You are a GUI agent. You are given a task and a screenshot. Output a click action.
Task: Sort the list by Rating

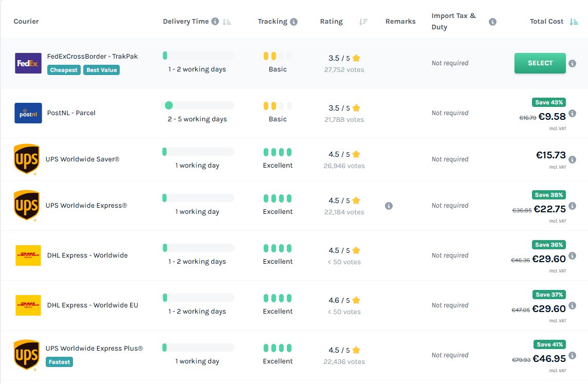[363, 22]
